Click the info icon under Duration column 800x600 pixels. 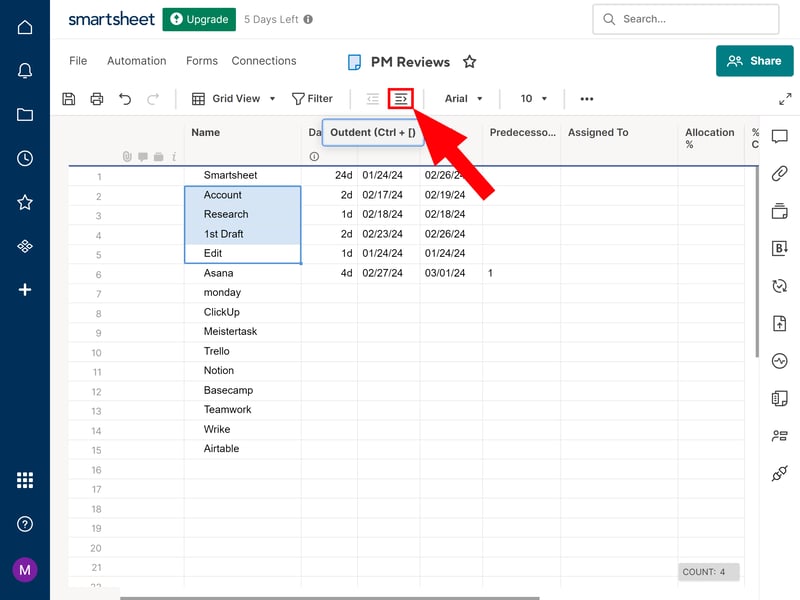point(314,157)
